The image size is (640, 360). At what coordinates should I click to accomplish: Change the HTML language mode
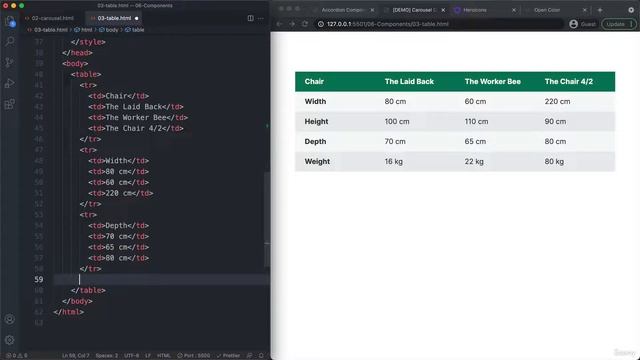point(164,356)
